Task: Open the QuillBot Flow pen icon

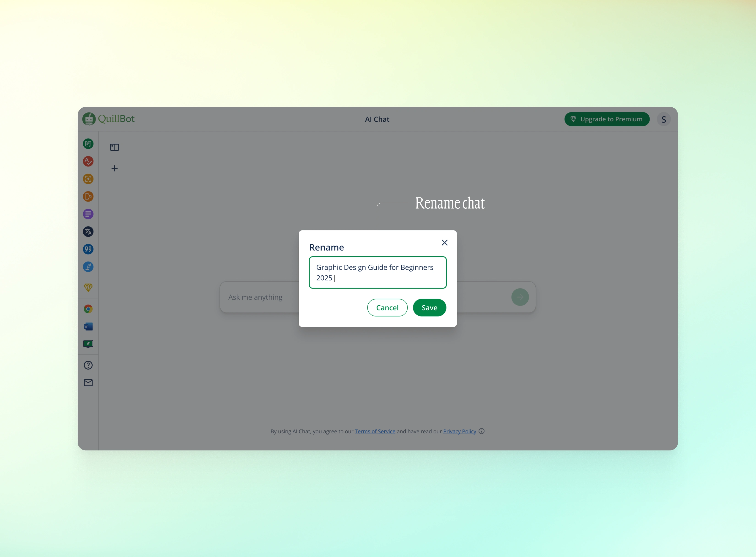Action: 88,267
